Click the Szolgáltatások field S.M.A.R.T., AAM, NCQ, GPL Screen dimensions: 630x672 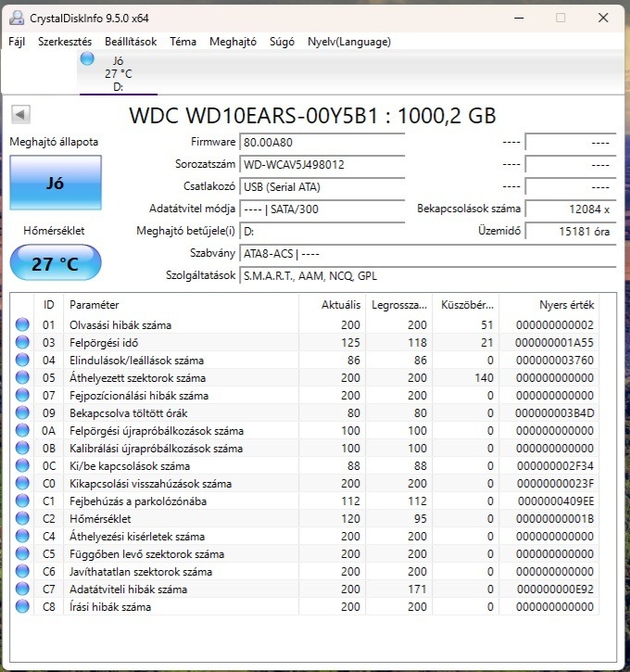tap(428, 276)
